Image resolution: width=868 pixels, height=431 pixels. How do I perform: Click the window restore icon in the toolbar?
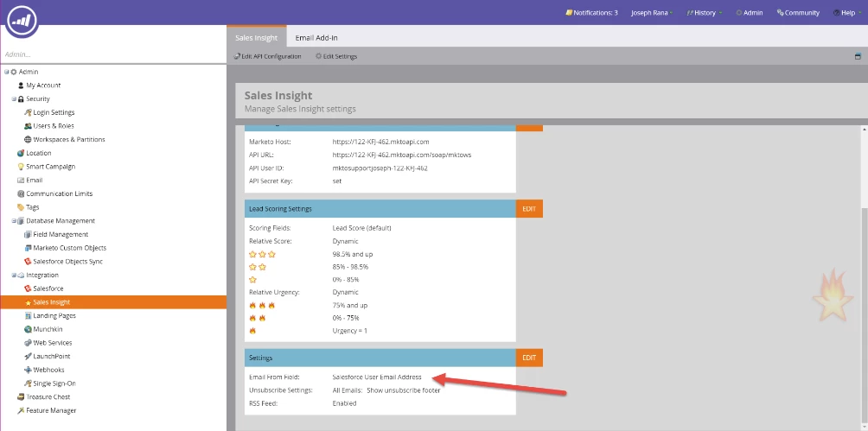(858, 56)
